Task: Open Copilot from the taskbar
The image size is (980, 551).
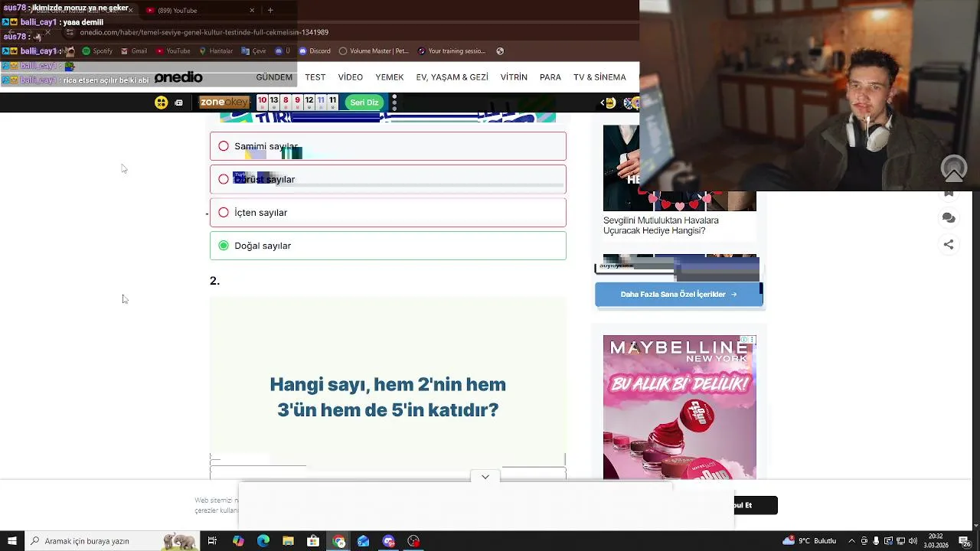Action: pyautogui.click(x=238, y=541)
